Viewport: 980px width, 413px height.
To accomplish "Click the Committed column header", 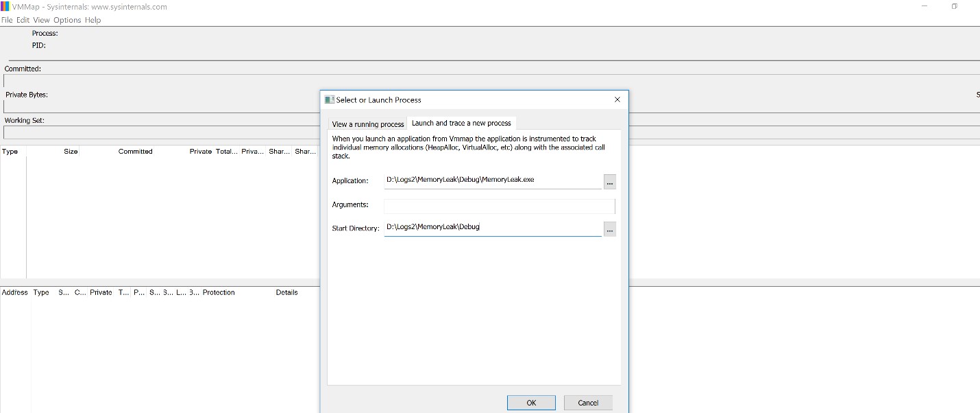I will pyautogui.click(x=135, y=151).
